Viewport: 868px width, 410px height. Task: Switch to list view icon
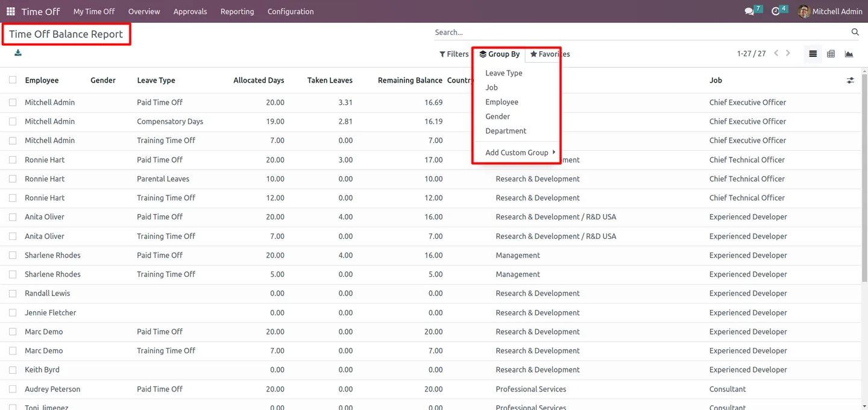tap(813, 54)
